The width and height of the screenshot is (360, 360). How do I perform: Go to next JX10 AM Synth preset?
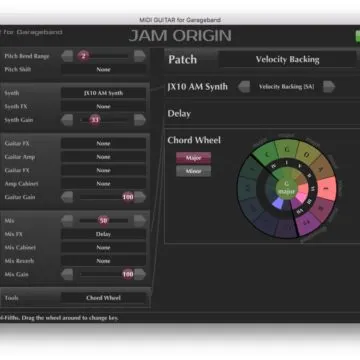pos(329,87)
